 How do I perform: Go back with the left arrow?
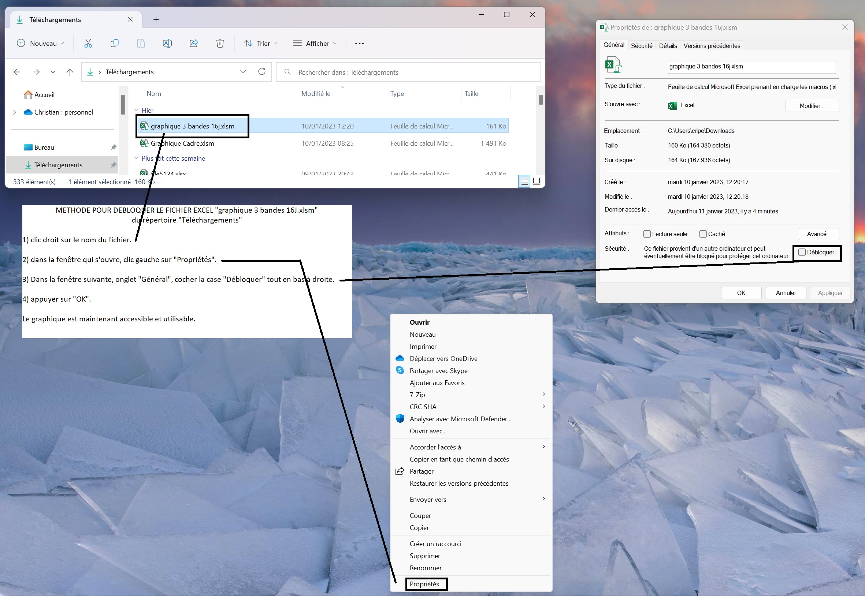(x=17, y=72)
